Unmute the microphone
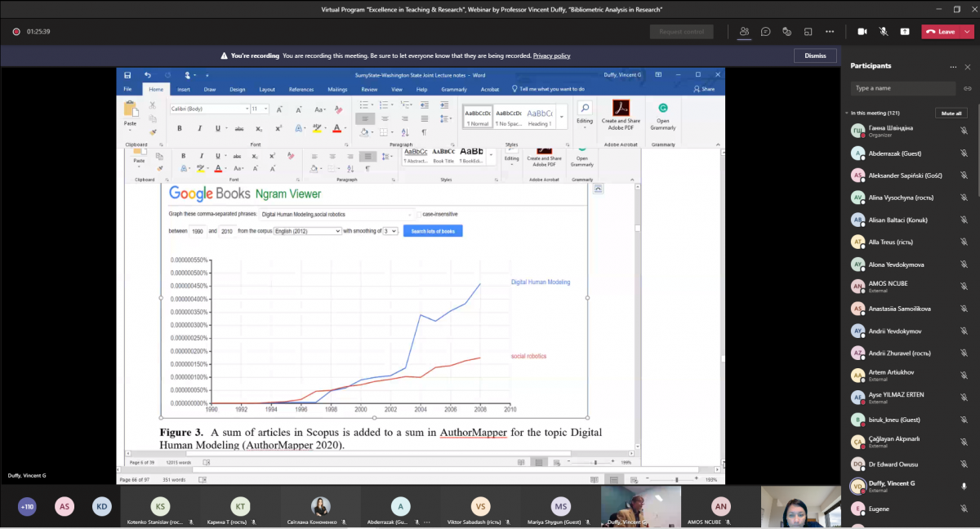Image resolution: width=980 pixels, height=529 pixels. click(883, 32)
